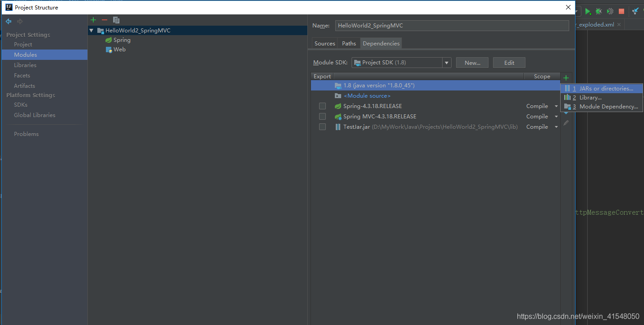Open the Module SDK dropdown
Viewport: 644px width, 325px height.
click(x=447, y=63)
